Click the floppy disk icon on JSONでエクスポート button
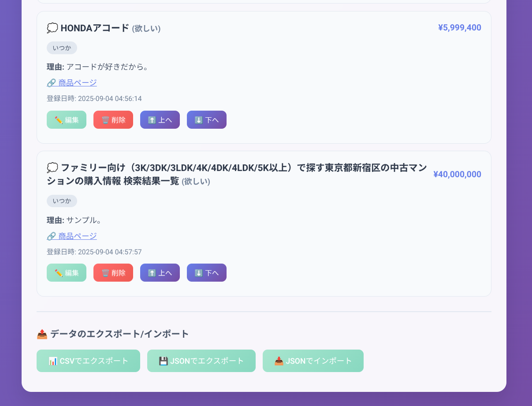 (x=164, y=361)
